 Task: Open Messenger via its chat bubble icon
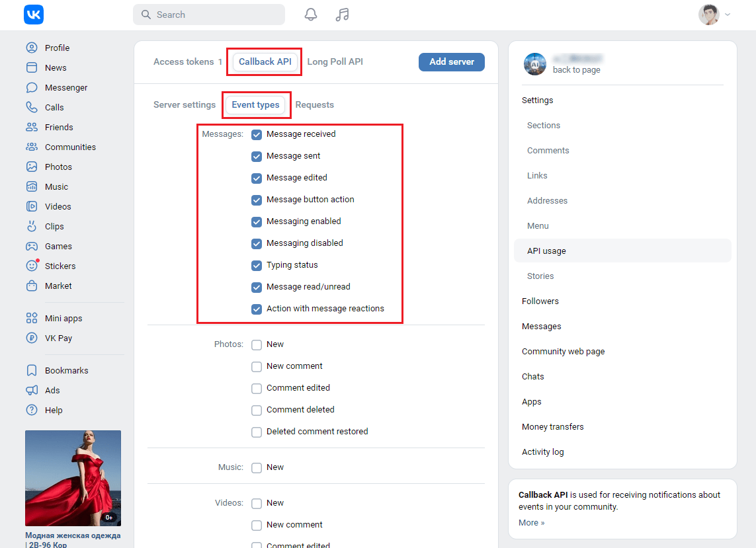32,87
